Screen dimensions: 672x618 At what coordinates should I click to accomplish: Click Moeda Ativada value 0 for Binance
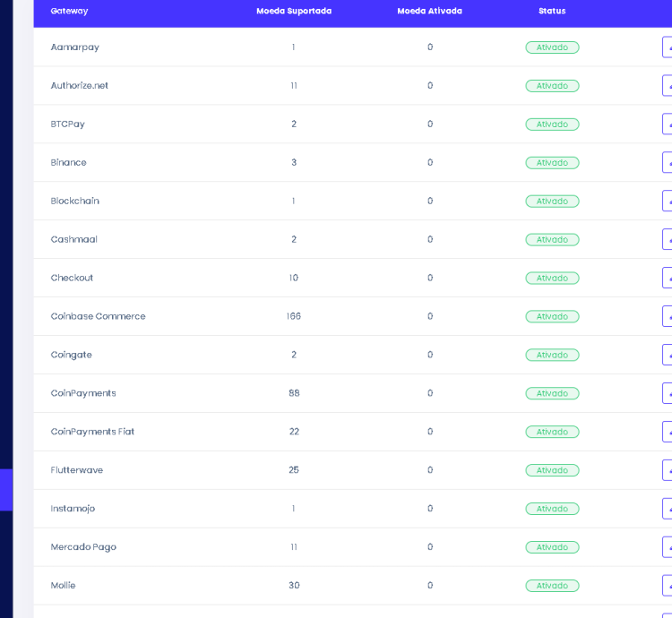430,162
